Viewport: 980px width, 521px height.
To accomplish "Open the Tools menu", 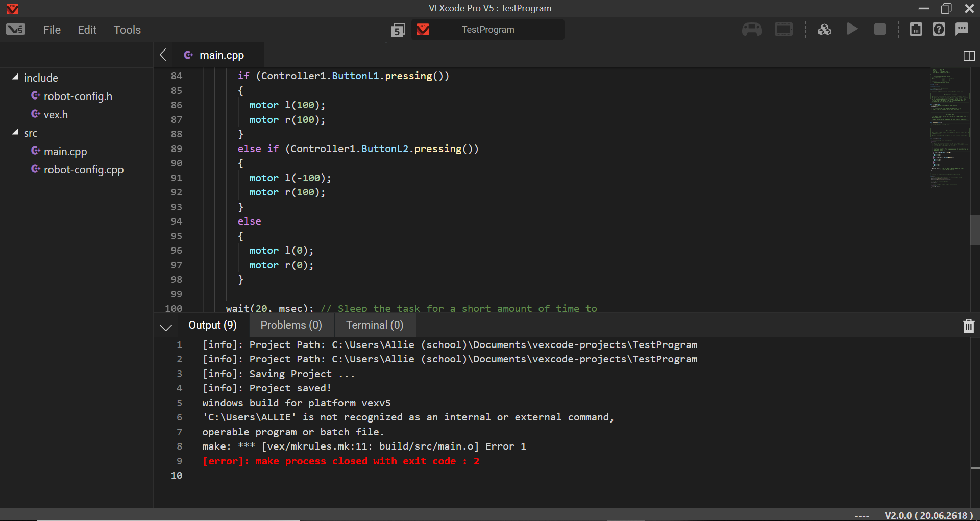I will click(127, 30).
